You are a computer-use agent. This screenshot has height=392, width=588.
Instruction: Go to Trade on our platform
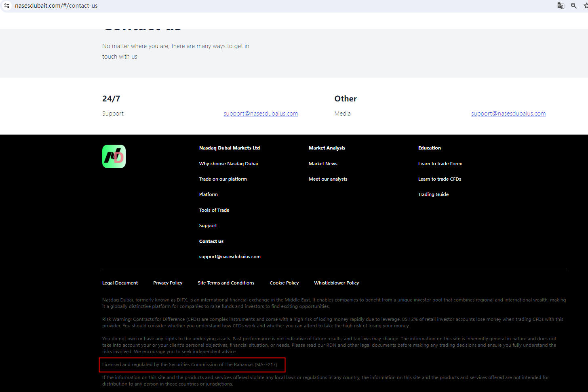pos(223,179)
